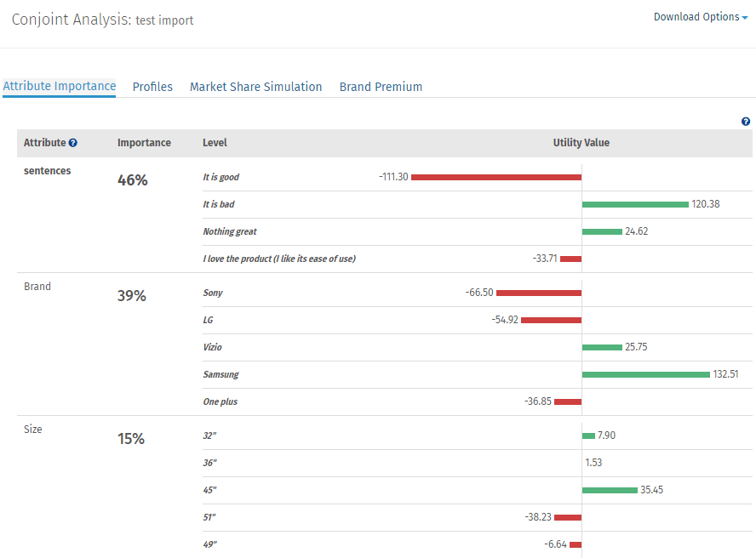This screenshot has width=756, height=558.
Task: Click the Samsung green utility bar
Action: pyautogui.click(x=645, y=374)
